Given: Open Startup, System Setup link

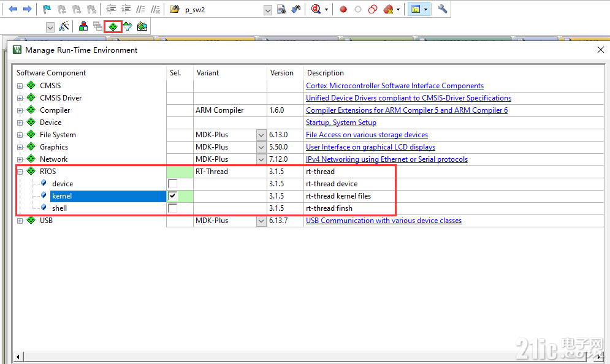Looking at the screenshot, I should (341, 123).
